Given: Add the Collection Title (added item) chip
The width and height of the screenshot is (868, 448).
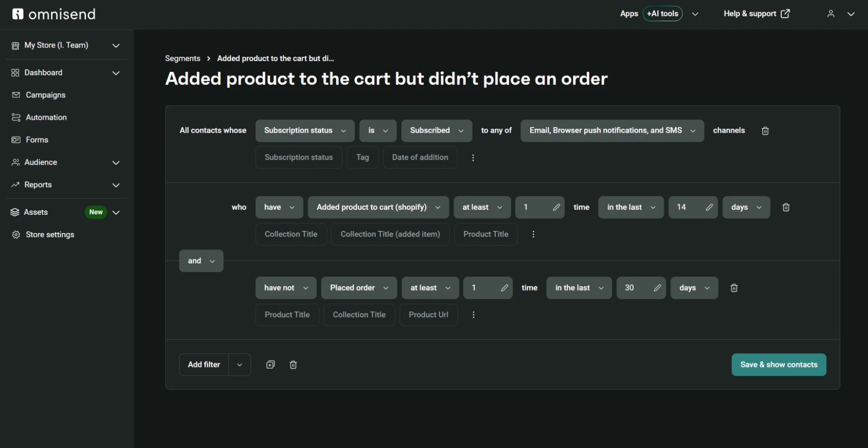Looking at the screenshot, I should pos(390,234).
